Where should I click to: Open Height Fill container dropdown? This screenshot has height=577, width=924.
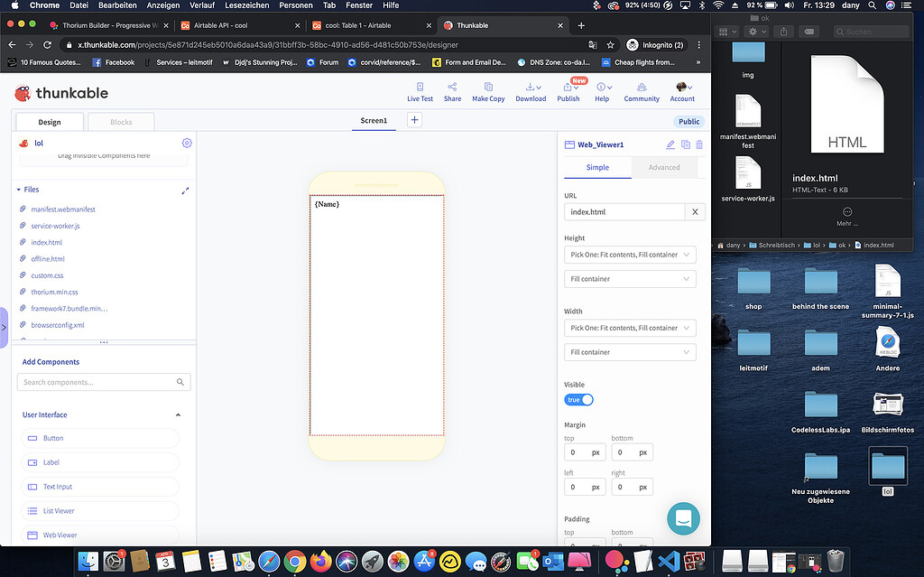(629, 279)
